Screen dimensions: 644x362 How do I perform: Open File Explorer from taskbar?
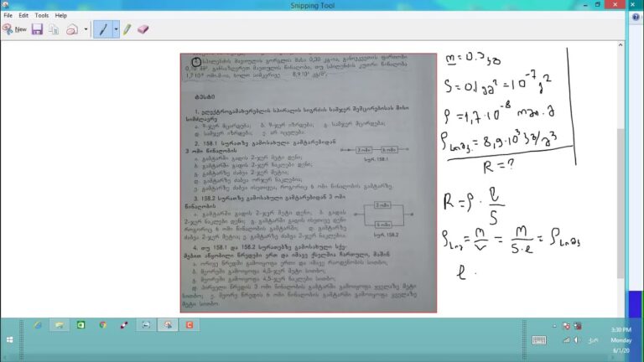point(60,325)
